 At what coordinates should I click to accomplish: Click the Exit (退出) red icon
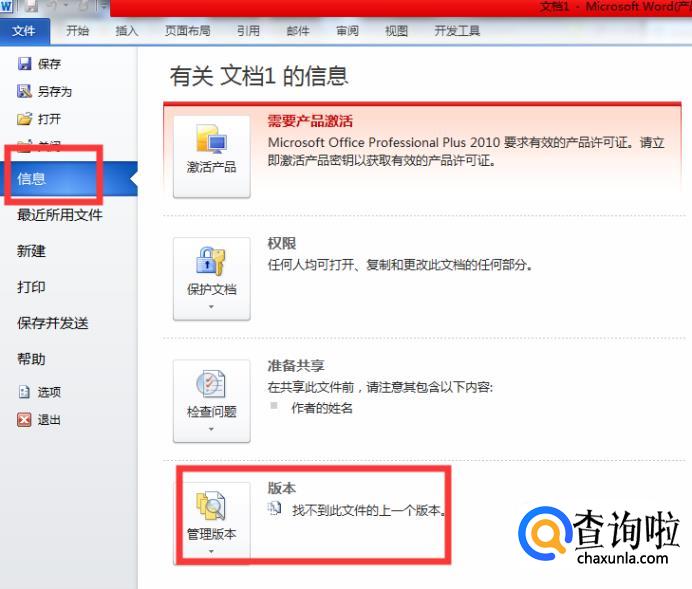(25, 420)
